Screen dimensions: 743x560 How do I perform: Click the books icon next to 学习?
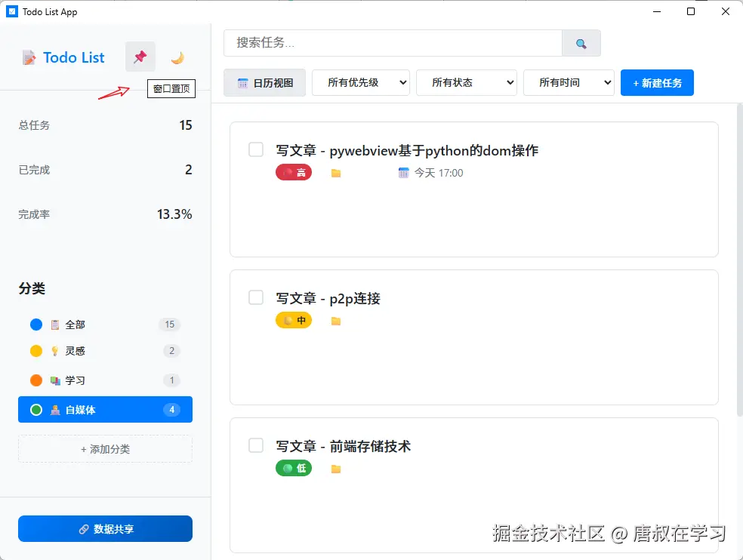coord(55,380)
